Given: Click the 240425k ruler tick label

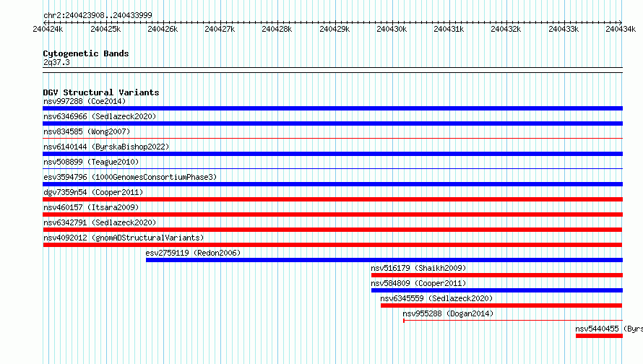Looking at the screenshot, I should [105, 29].
